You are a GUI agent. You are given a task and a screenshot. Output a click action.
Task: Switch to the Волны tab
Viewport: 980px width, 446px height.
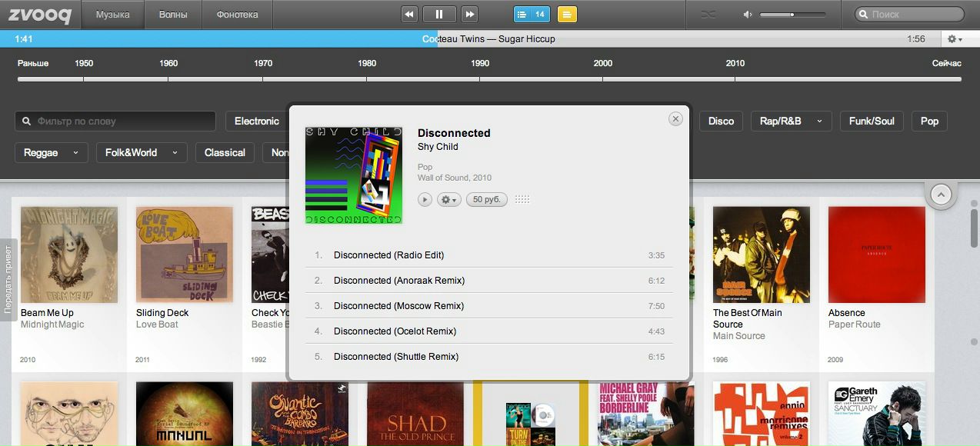pos(173,14)
